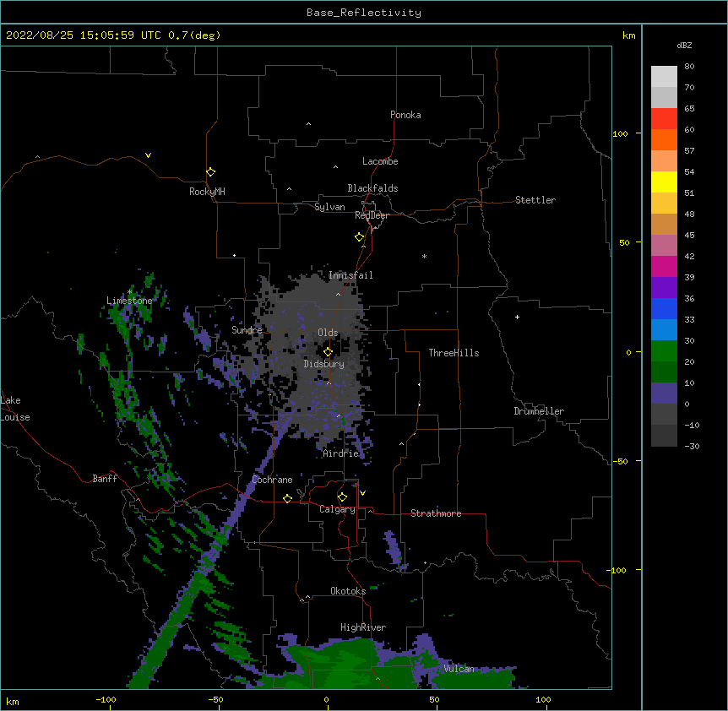Click the Banff label
728x711 pixels.
[105, 479]
